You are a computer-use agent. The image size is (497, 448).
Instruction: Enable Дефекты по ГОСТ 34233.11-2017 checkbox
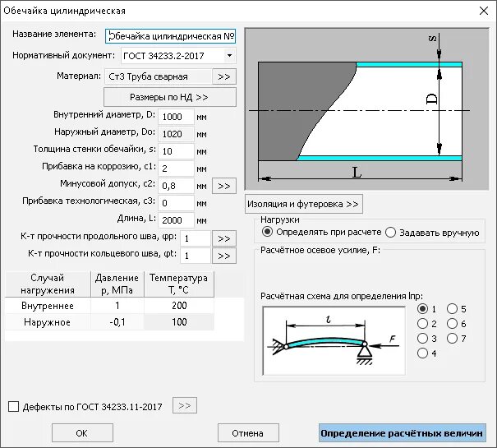point(13,406)
